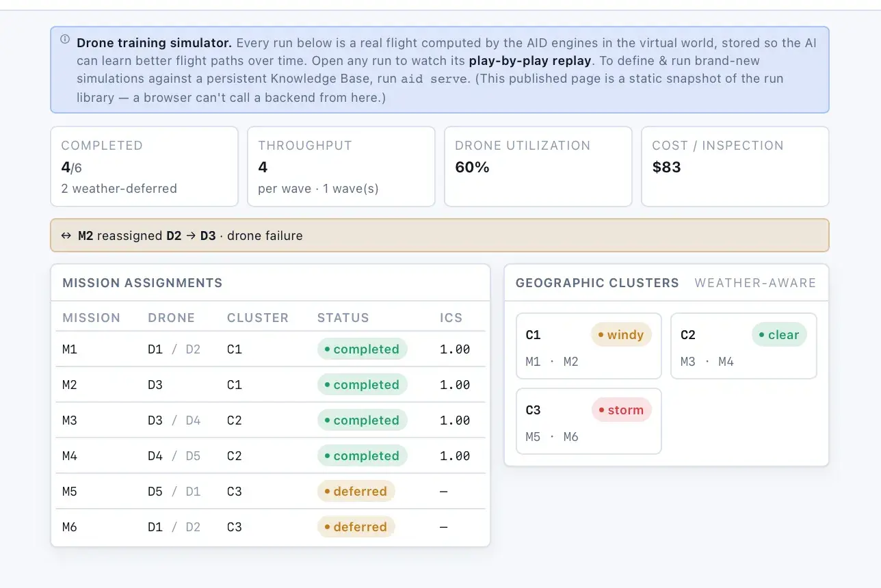Click the Cost / Inspection $83 card

pyautogui.click(x=735, y=166)
